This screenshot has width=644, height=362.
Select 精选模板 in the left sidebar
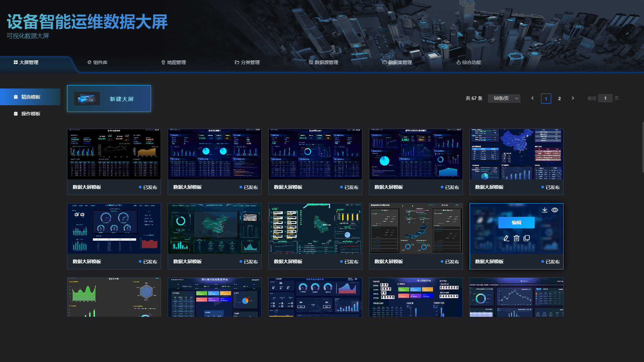click(31, 97)
